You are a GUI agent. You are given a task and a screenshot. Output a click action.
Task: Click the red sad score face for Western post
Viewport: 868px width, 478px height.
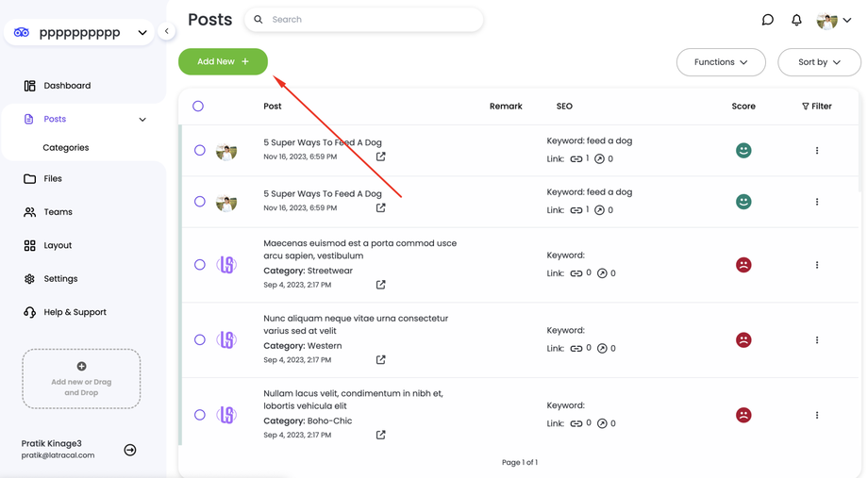743,340
